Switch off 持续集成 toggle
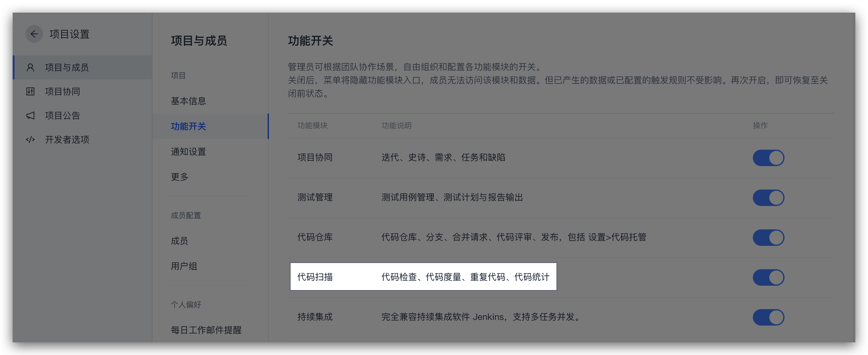Screen dimensions: 868x355 (x=768, y=317)
